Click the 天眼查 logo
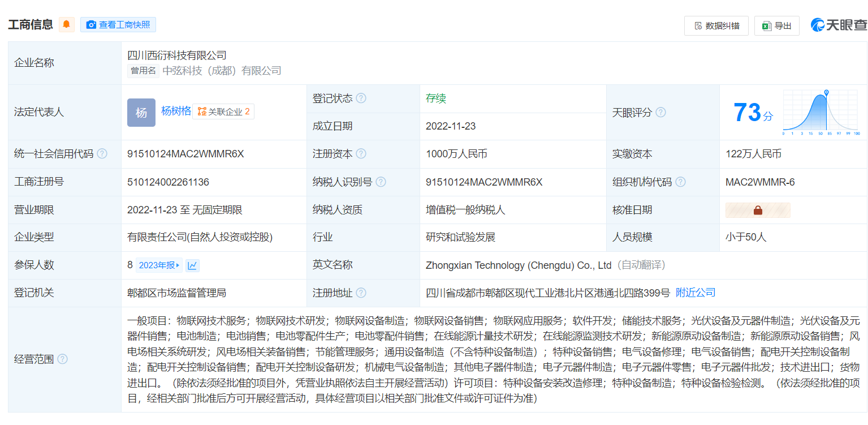This screenshot has height=425, width=868. click(x=839, y=25)
